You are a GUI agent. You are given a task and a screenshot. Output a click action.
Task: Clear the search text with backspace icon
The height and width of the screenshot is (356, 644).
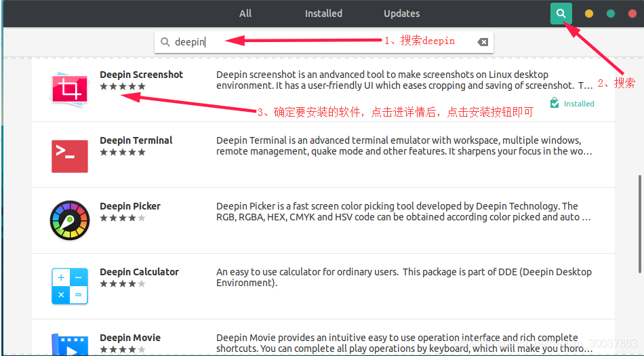coord(483,42)
